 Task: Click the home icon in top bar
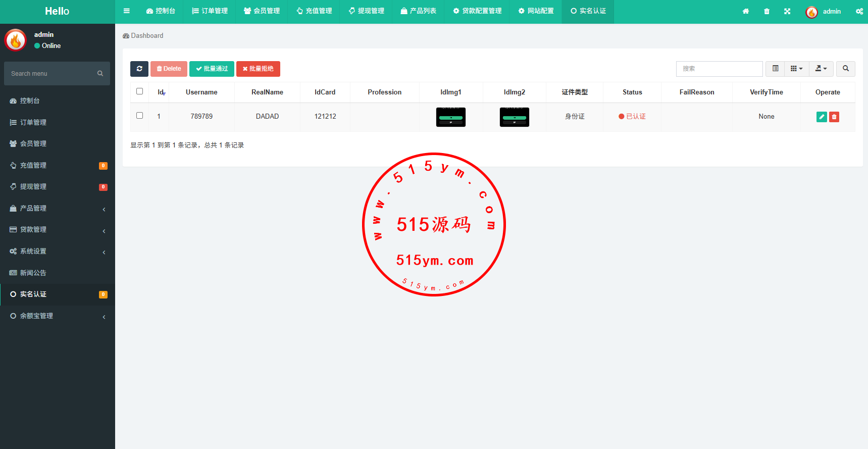point(746,11)
